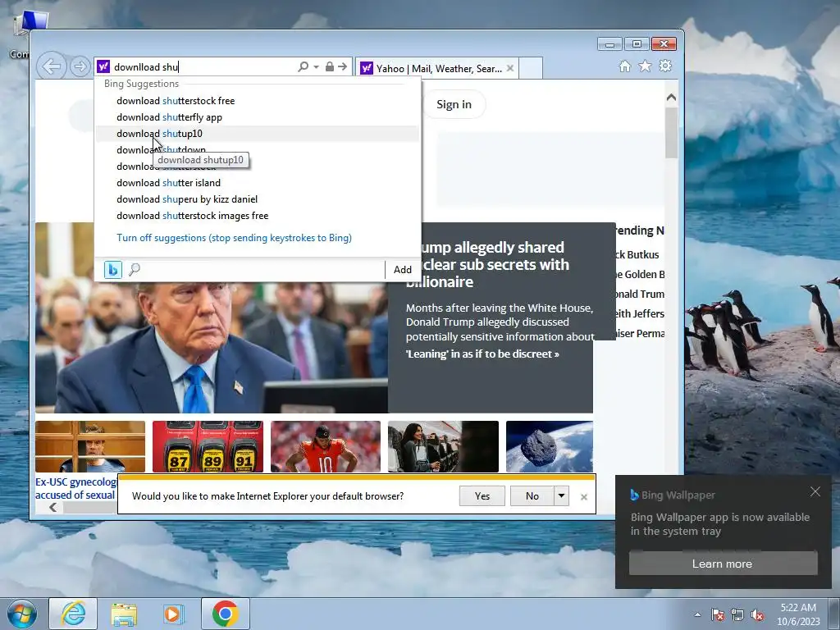
Task: Close the Bing Wallpaper notification
Action: point(815,492)
